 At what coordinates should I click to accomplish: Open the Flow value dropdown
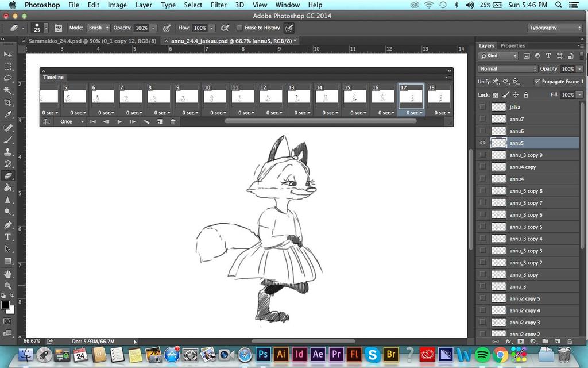pyautogui.click(x=211, y=28)
